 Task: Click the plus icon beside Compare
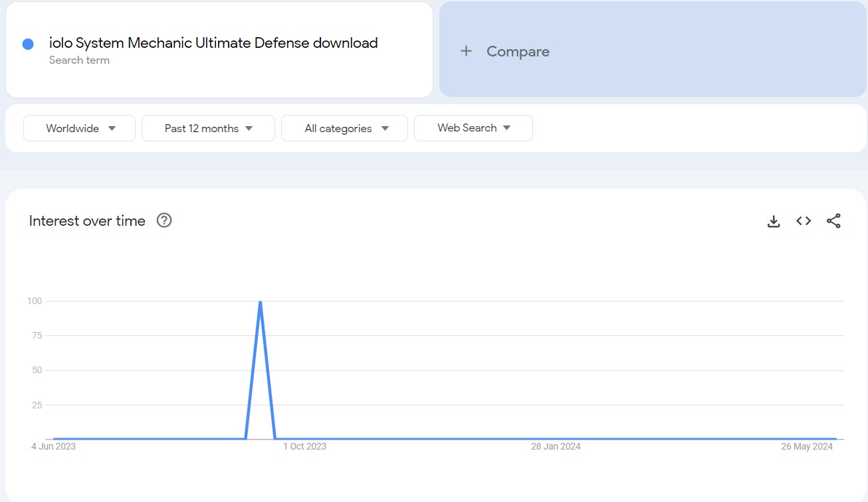click(x=467, y=51)
